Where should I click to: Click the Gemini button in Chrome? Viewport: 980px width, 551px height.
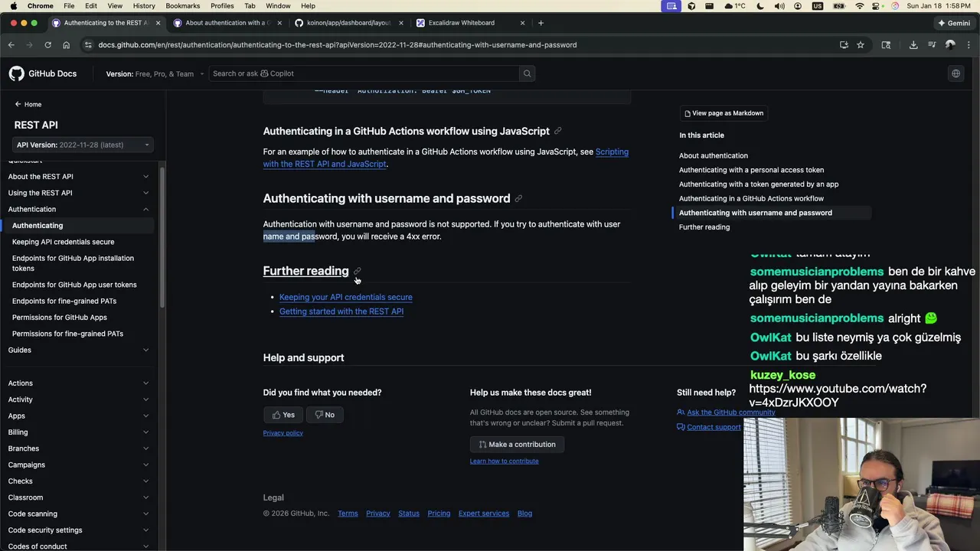[954, 23]
